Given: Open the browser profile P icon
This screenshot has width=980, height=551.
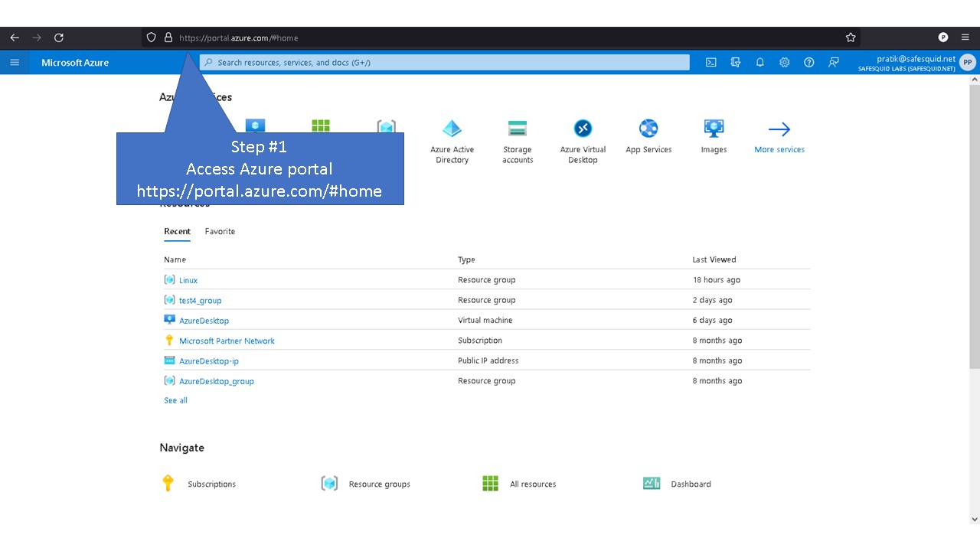Looking at the screenshot, I should coord(943,37).
